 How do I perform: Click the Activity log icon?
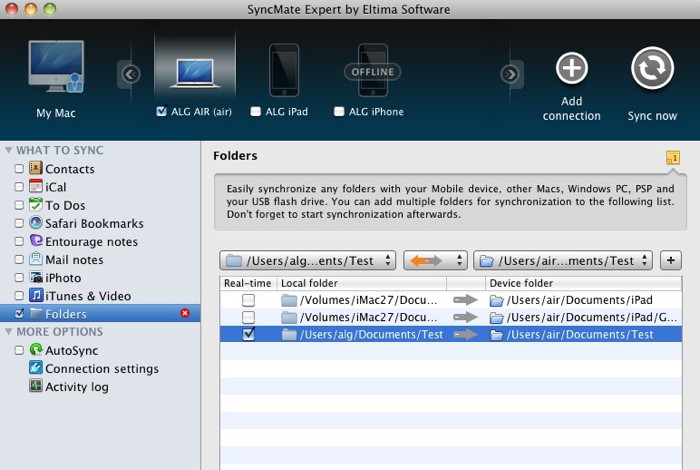tap(36, 386)
